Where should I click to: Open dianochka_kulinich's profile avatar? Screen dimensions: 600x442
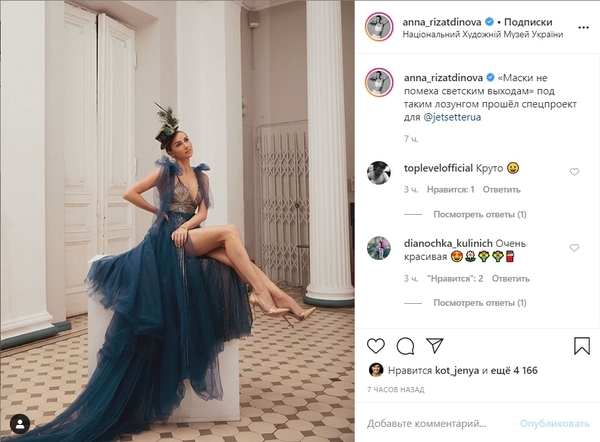[379, 248]
